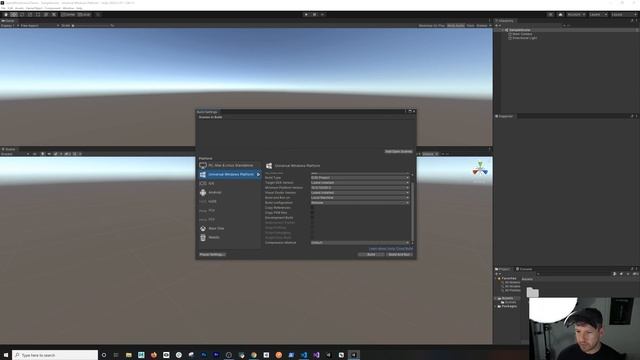This screenshot has width=640, height=360.
Task: Enable the Development Build checkbox
Action: [313, 218]
